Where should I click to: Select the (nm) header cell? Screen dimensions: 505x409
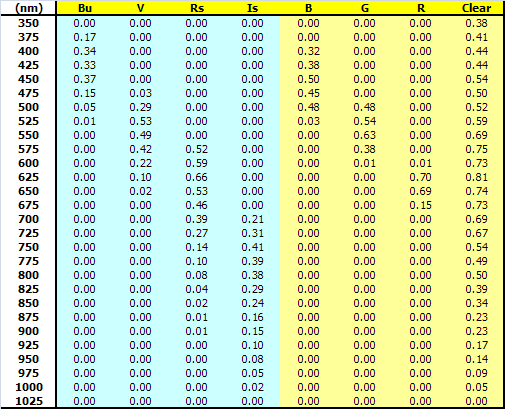tap(29, 8)
